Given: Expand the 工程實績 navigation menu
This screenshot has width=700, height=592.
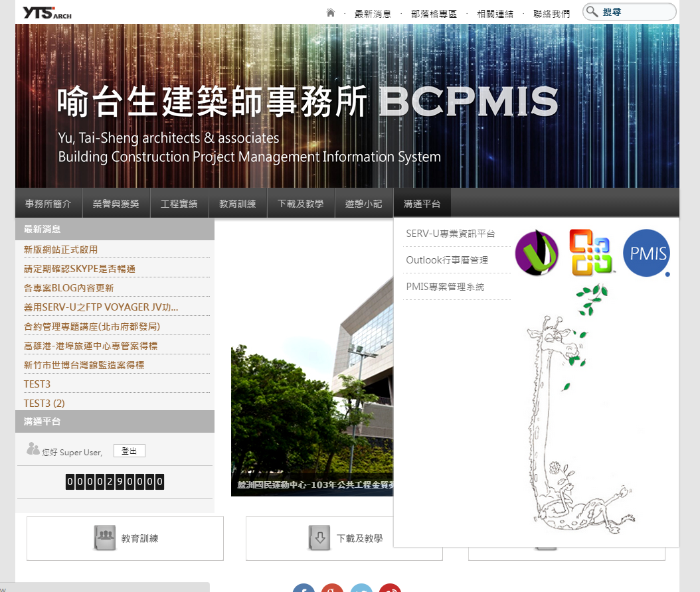Looking at the screenshot, I should click(179, 204).
